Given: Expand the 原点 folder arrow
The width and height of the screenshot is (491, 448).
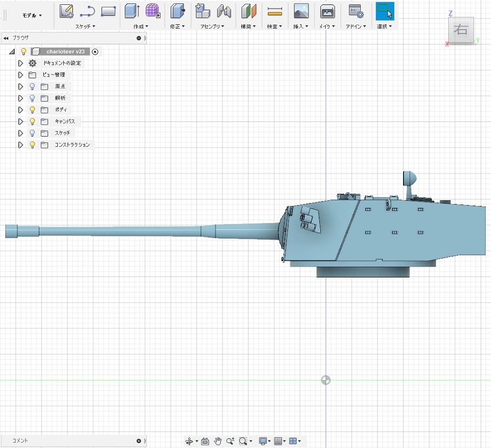Looking at the screenshot, I should 21,86.
